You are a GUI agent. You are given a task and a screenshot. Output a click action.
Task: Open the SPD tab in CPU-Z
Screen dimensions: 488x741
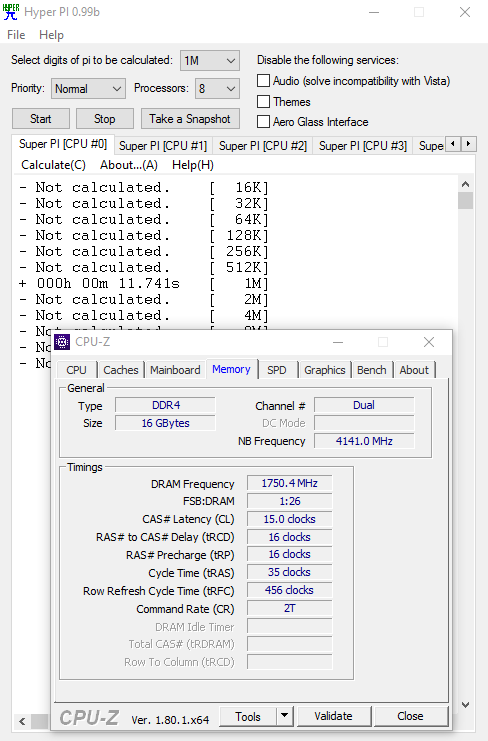tap(277, 370)
